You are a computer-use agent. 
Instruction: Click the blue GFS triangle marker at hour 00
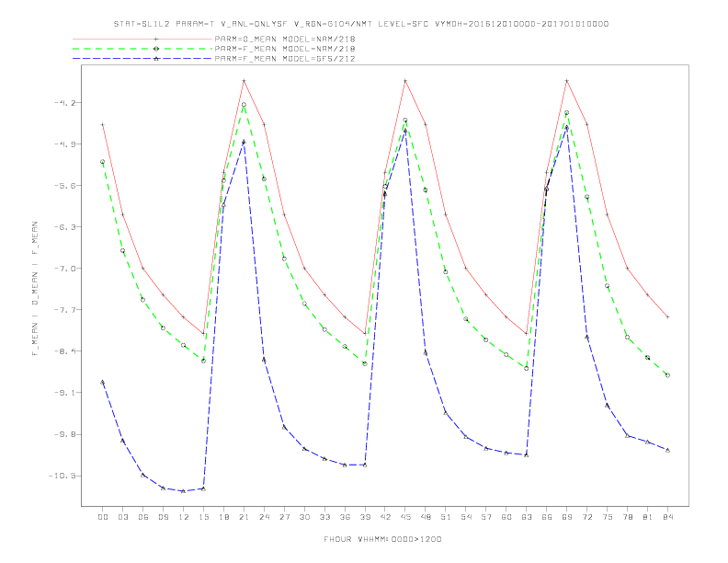coord(103,383)
